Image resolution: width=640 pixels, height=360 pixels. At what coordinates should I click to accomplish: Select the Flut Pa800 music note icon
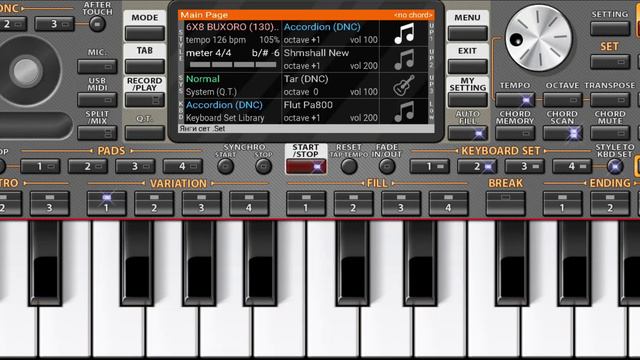404,111
